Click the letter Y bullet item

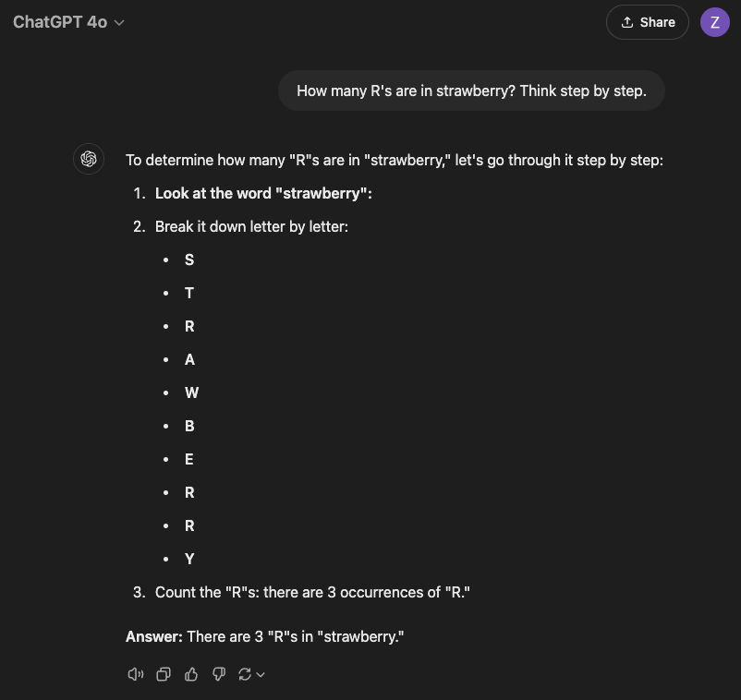[x=188, y=559]
